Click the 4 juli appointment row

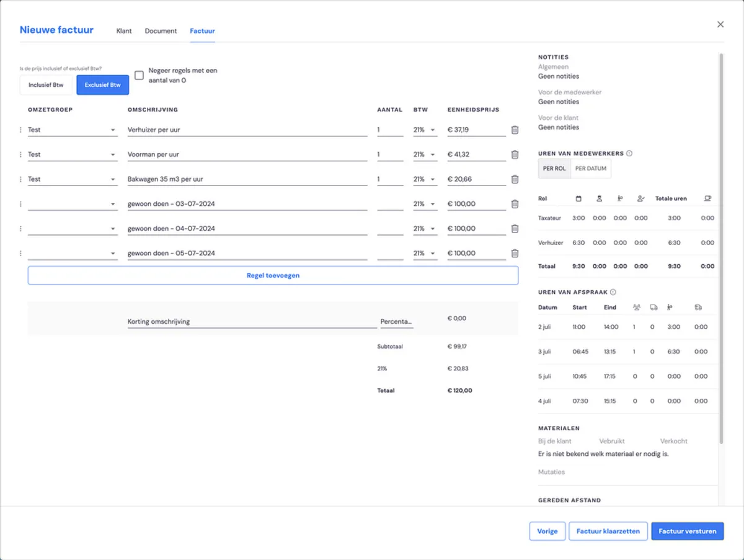click(626, 401)
